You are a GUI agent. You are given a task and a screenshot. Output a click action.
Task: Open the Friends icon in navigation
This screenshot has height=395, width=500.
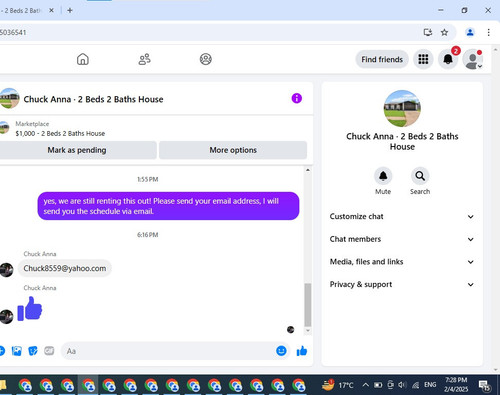coord(144,59)
